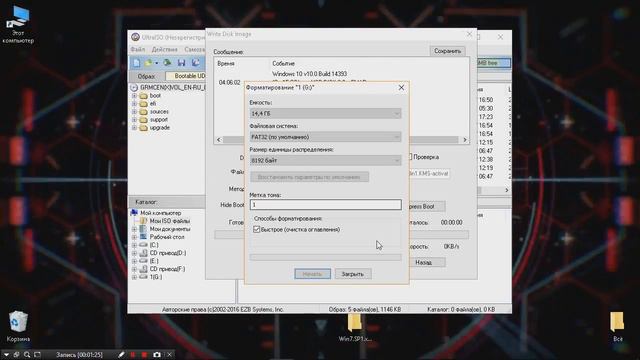Open the allocation unit size 8192 байт dropdown
The width and height of the screenshot is (640, 360).
tap(325, 161)
